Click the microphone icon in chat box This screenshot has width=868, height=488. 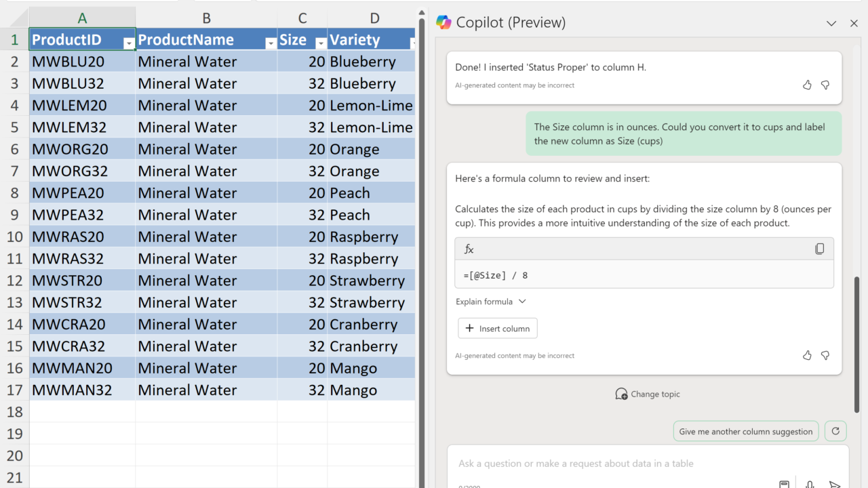pyautogui.click(x=810, y=484)
